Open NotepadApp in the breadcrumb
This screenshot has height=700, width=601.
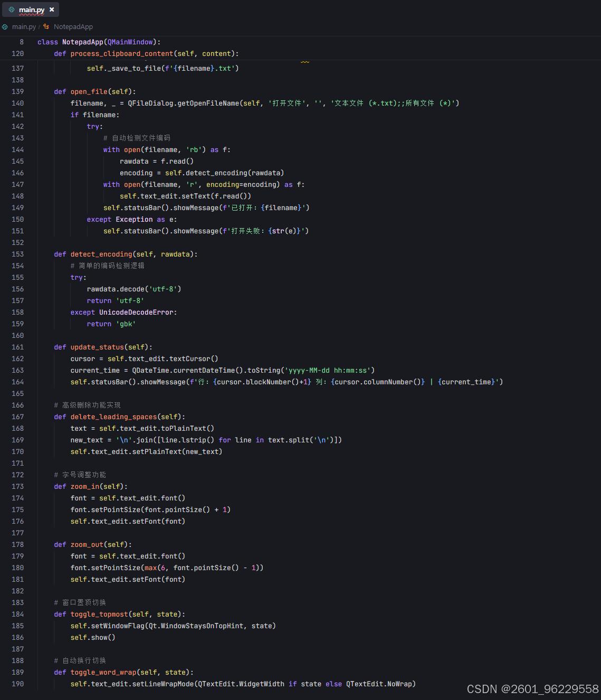coord(73,26)
